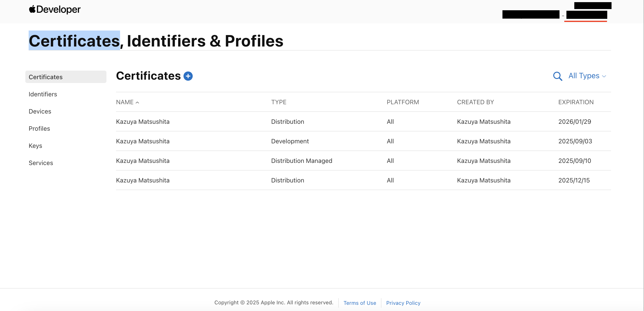Viewport: 644px width, 311px height.
Task: Open Identifiers in the sidebar
Action: coord(43,94)
